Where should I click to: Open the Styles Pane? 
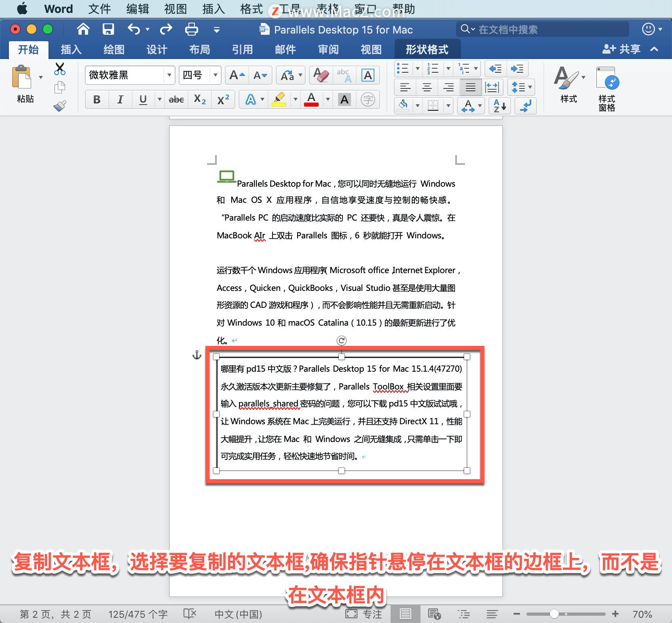[607, 89]
